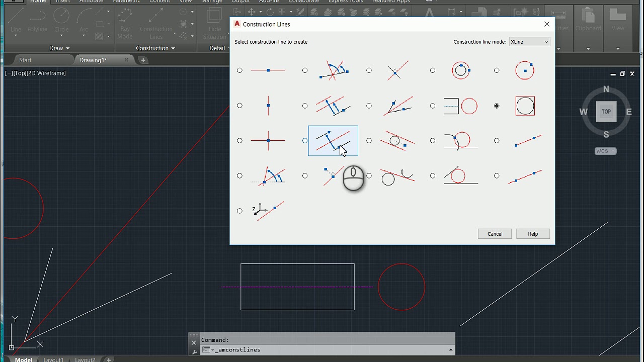Switch to the Start file tab
The height and width of the screenshot is (362, 644).
pyautogui.click(x=25, y=60)
